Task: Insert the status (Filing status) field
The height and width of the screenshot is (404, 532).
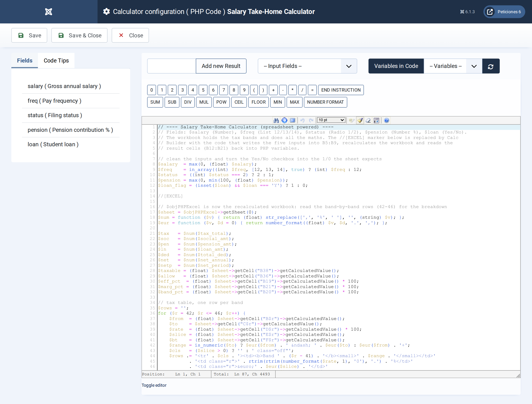Action: pos(70,115)
